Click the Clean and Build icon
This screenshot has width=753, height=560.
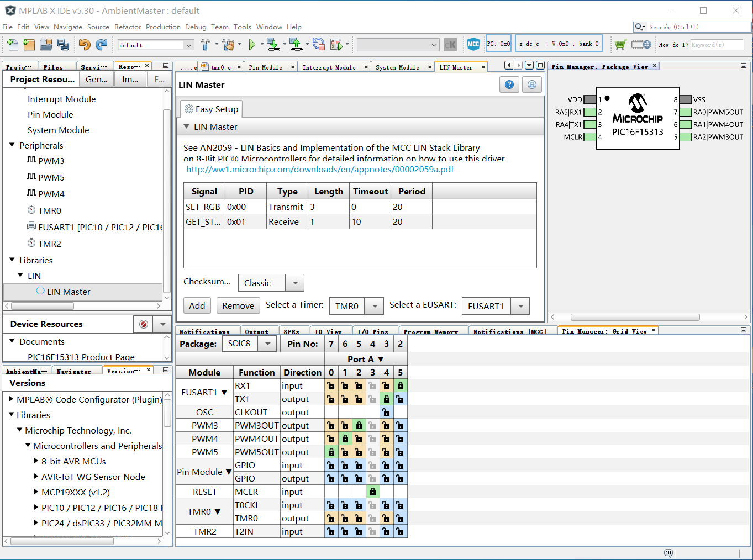click(x=228, y=45)
